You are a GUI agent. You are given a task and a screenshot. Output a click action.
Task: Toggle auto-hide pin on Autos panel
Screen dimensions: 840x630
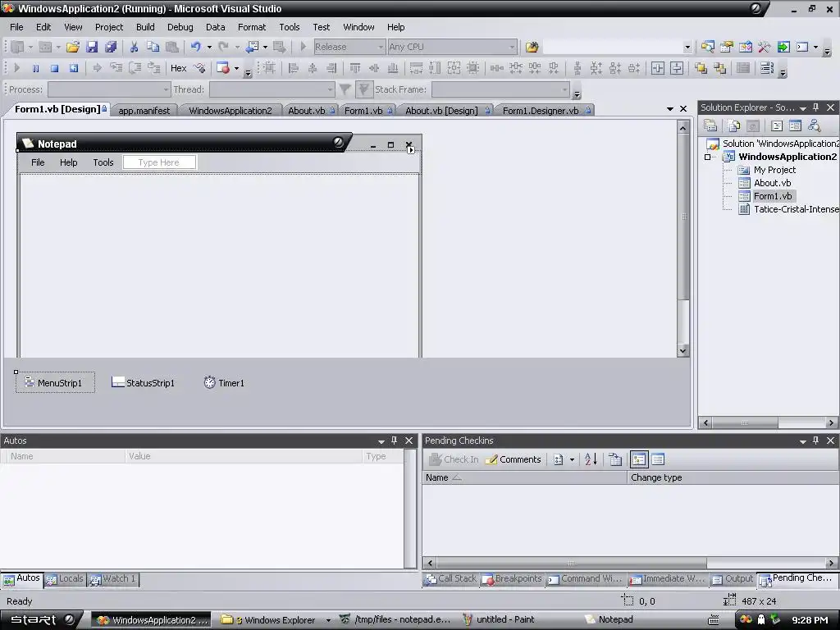395,441
